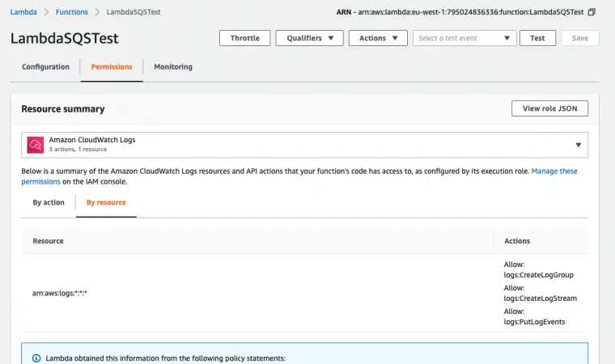Open the Manage these permissions link
This screenshot has width=615, height=364.
click(554, 171)
